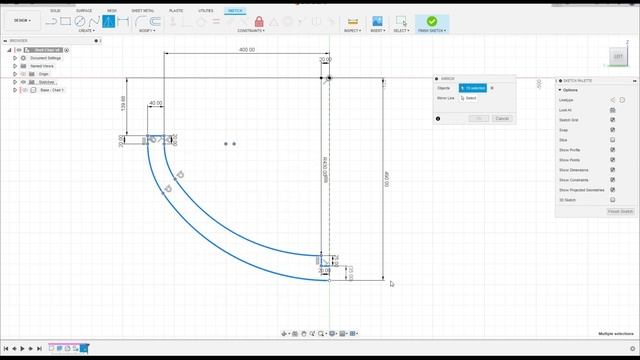This screenshot has width=640, height=360.
Task: Open the Modify dropdown menu
Action: coord(147,31)
